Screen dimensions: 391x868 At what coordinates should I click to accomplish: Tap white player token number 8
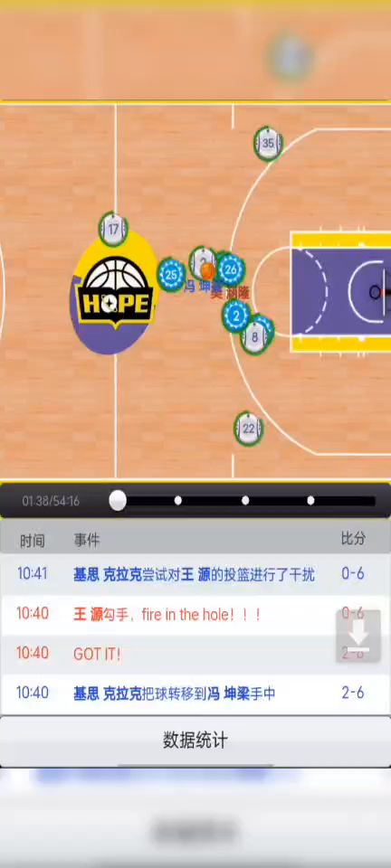coord(254,336)
